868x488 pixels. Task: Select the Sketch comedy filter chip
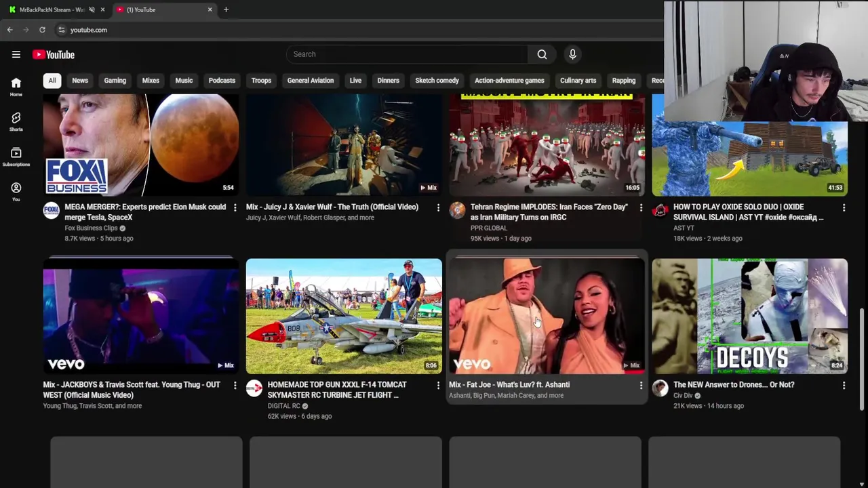click(x=437, y=81)
